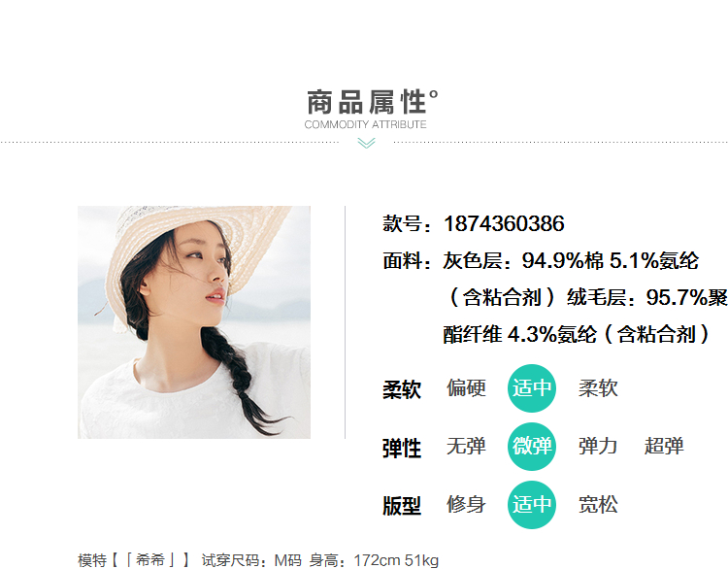This screenshot has width=728, height=569.
Task: Choose 柔软 in the softness options
Action: click(598, 387)
